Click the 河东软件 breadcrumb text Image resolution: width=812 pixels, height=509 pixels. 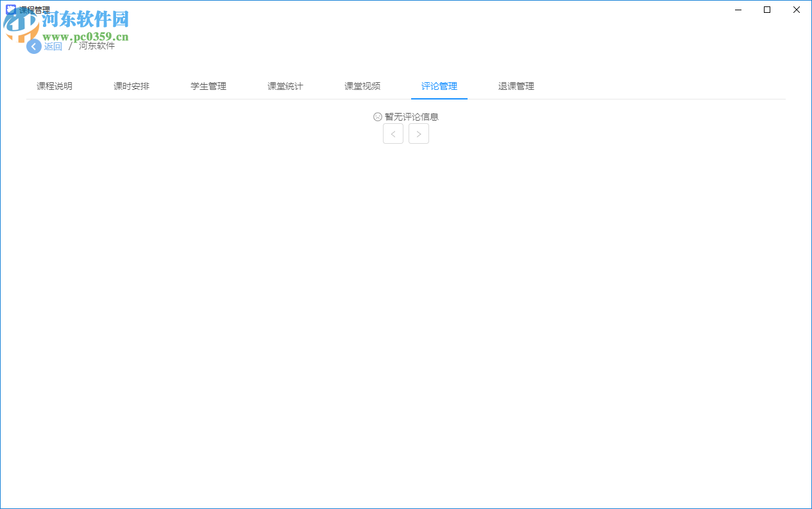96,46
